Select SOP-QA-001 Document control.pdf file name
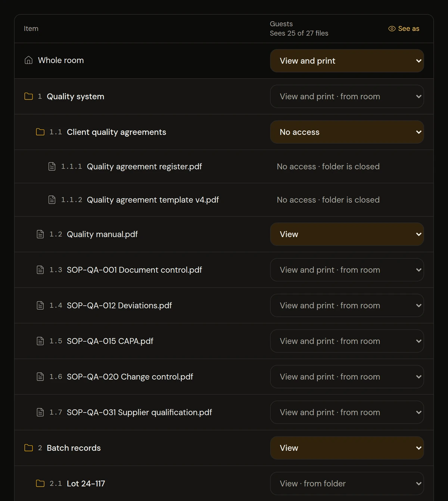Image resolution: width=448 pixels, height=501 pixels. pyautogui.click(x=134, y=270)
